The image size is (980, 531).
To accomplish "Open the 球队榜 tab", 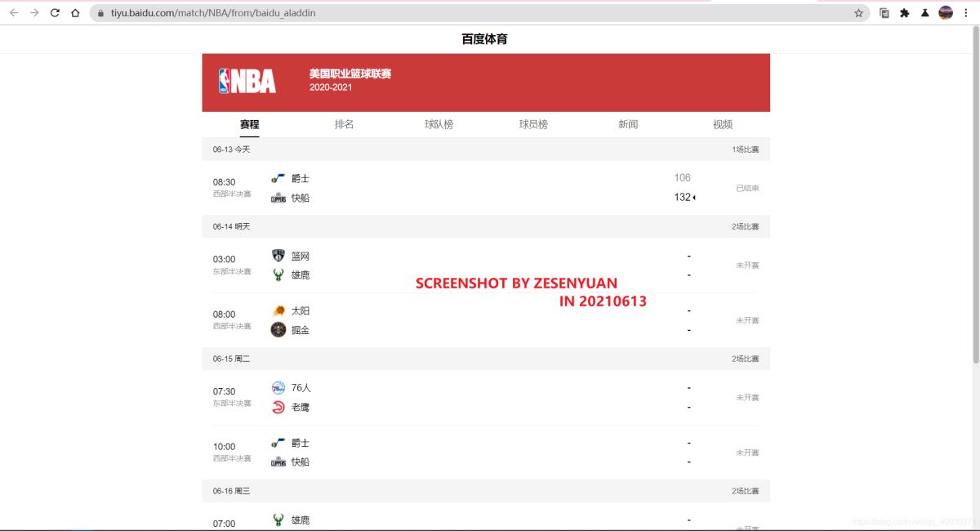I will [439, 124].
